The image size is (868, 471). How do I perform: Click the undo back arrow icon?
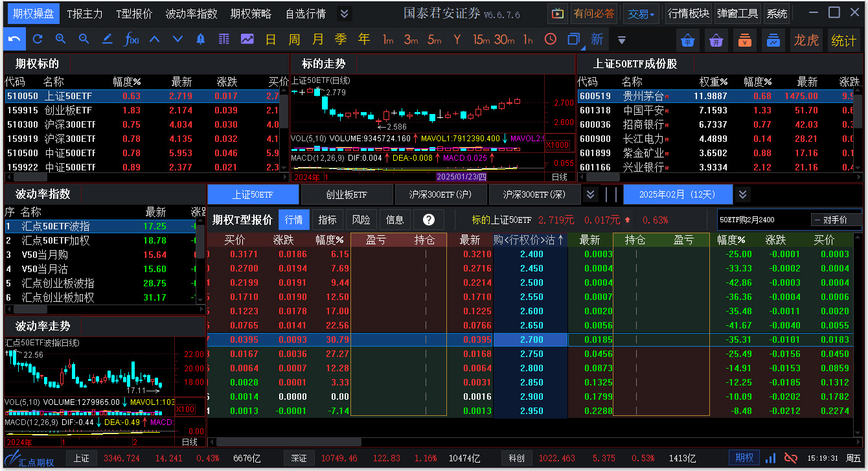(14, 40)
